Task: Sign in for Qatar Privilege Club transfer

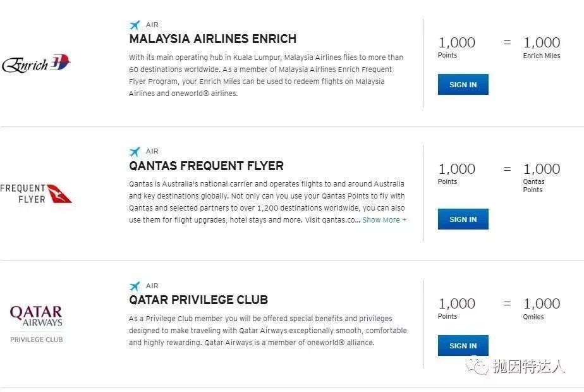Action: (463, 345)
